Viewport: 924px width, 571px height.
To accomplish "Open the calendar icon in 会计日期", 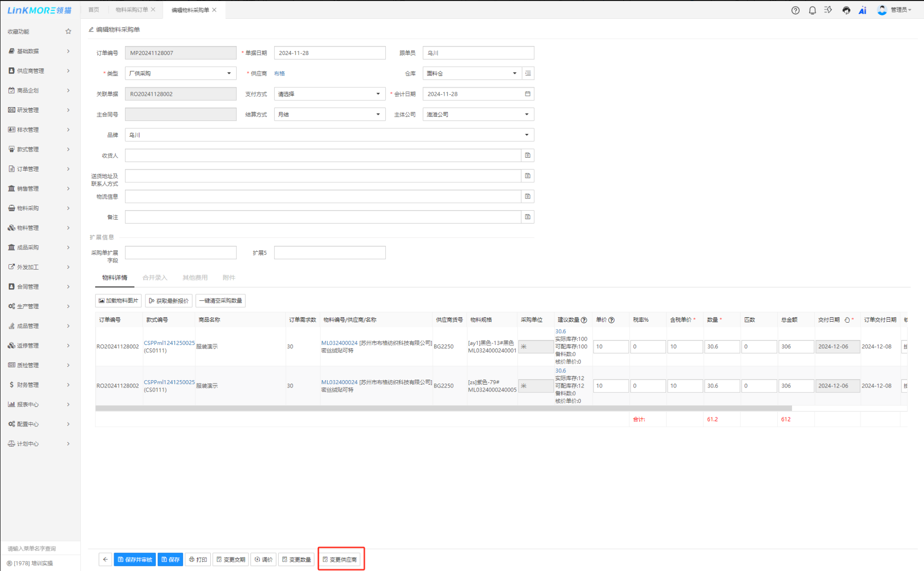I will 528,94.
